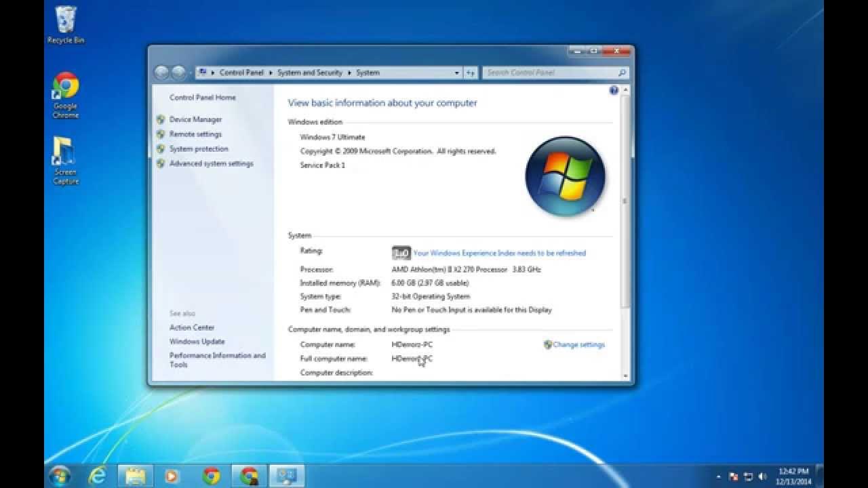Click the shield icon beside System protection

pyautogui.click(x=161, y=149)
